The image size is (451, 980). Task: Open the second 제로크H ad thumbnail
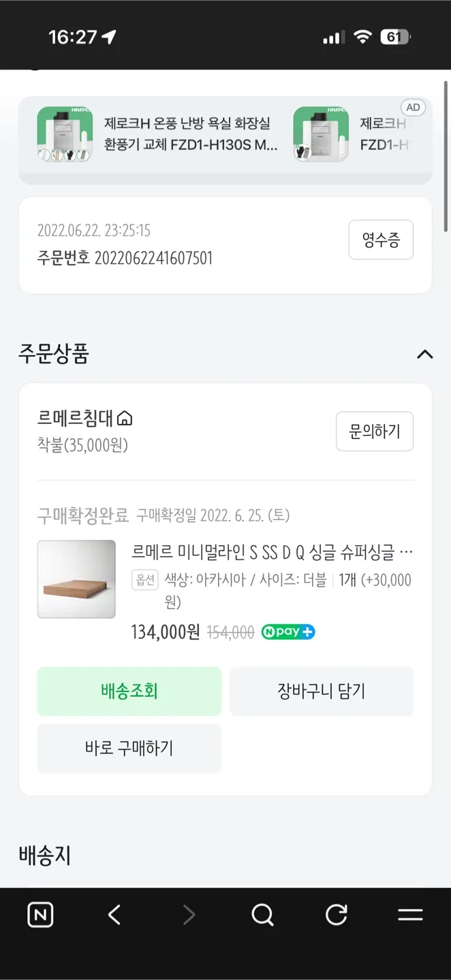coord(321,134)
